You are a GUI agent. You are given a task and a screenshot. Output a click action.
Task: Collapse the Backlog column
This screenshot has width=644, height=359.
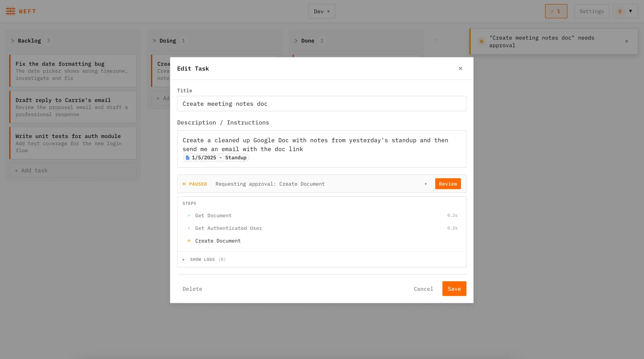pos(12,40)
